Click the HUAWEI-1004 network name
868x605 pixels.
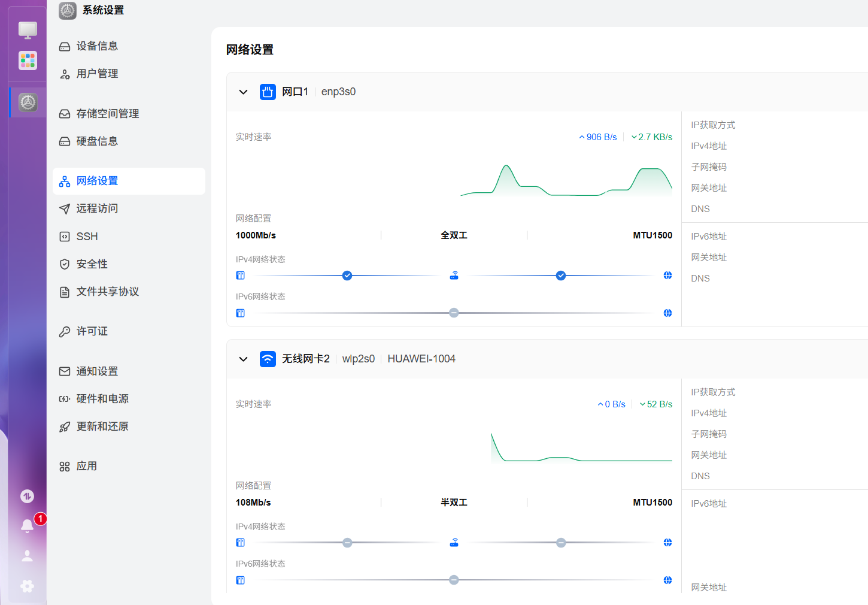(x=421, y=359)
